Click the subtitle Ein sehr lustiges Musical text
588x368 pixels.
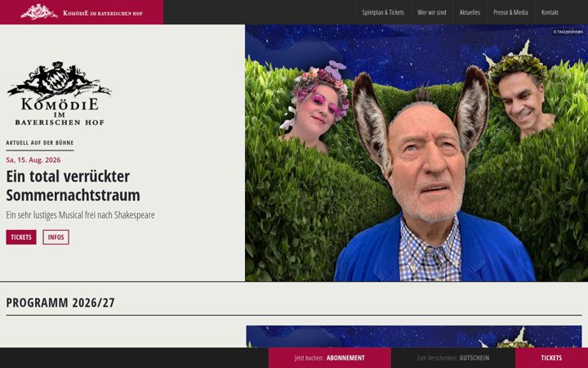coord(80,215)
